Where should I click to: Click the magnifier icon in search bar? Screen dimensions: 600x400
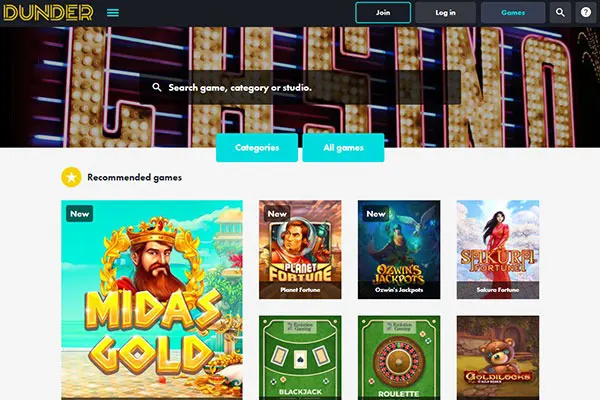[157, 87]
